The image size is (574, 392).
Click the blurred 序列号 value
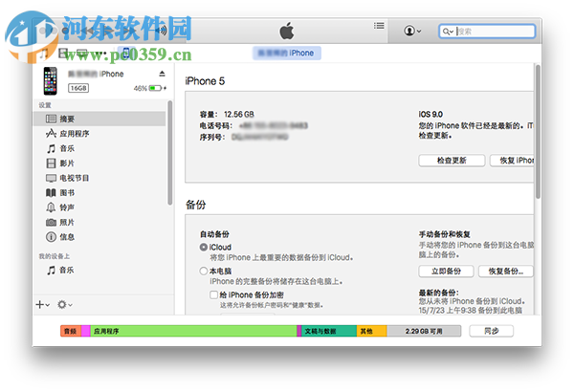[260, 138]
